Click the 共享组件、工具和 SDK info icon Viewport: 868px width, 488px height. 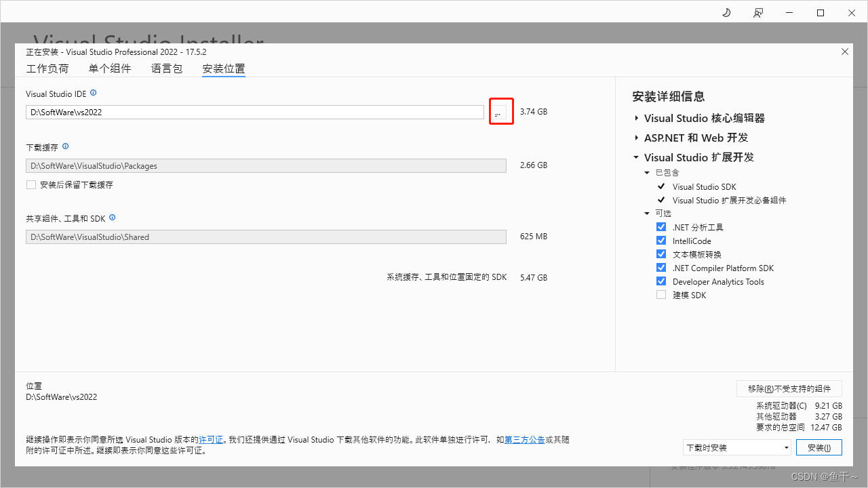pos(113,218)
